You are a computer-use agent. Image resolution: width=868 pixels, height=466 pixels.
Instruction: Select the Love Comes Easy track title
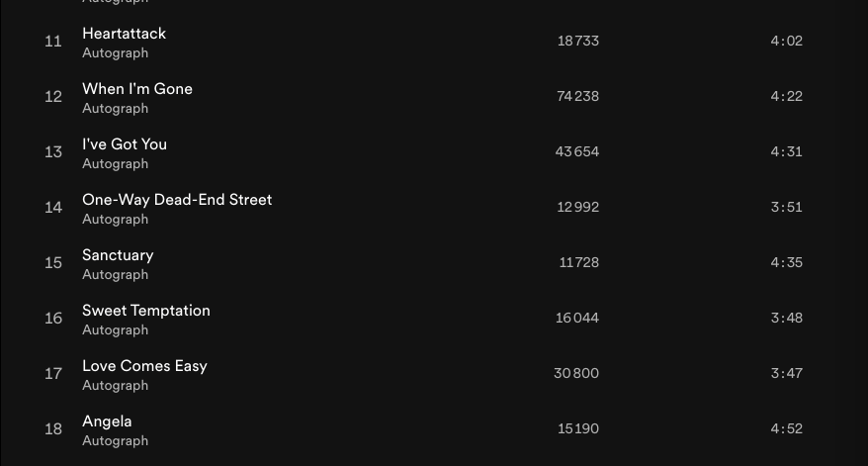pos(144,366)
